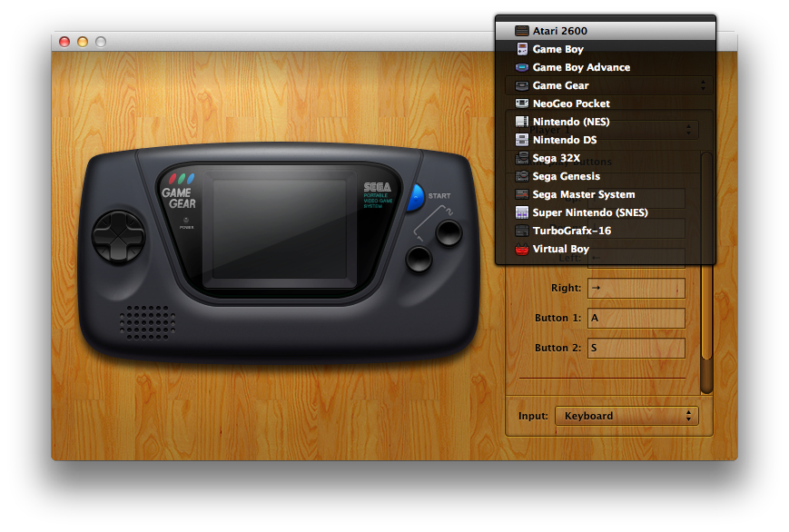The image size is (789, 532).
Task: Click the Super Nintendo (SNES) console icon
Action: point(522,212)
